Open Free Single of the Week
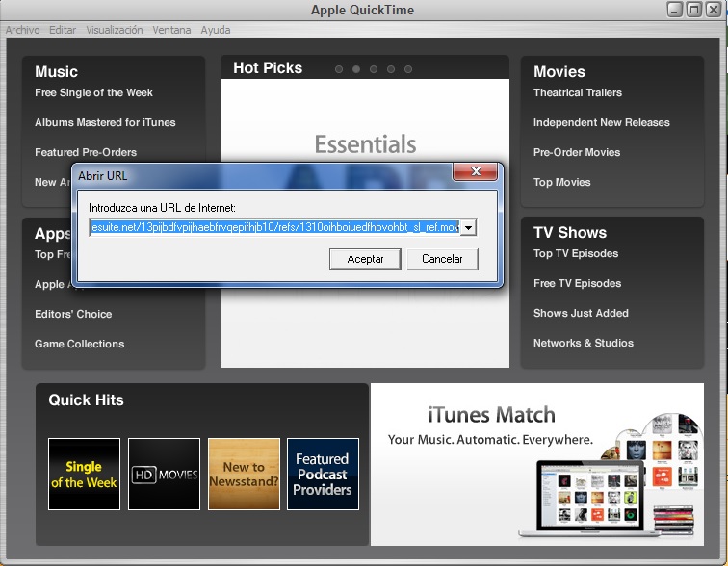 click(x=93, y=92)
